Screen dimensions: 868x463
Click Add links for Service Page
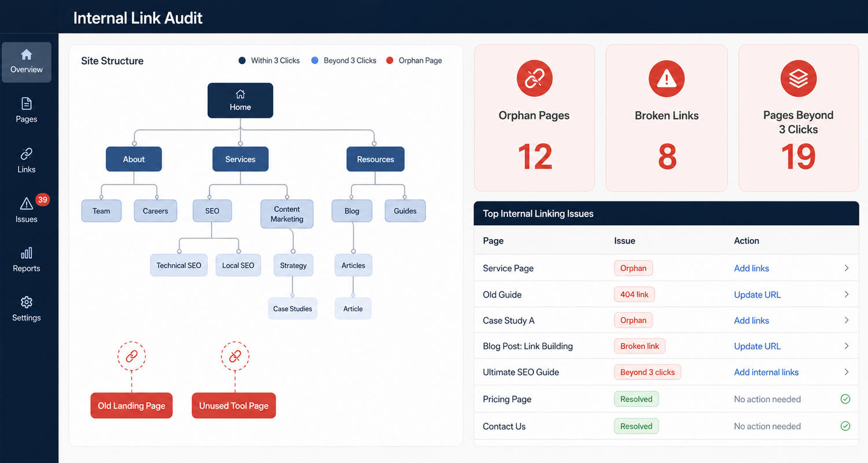tap(752, 268)
